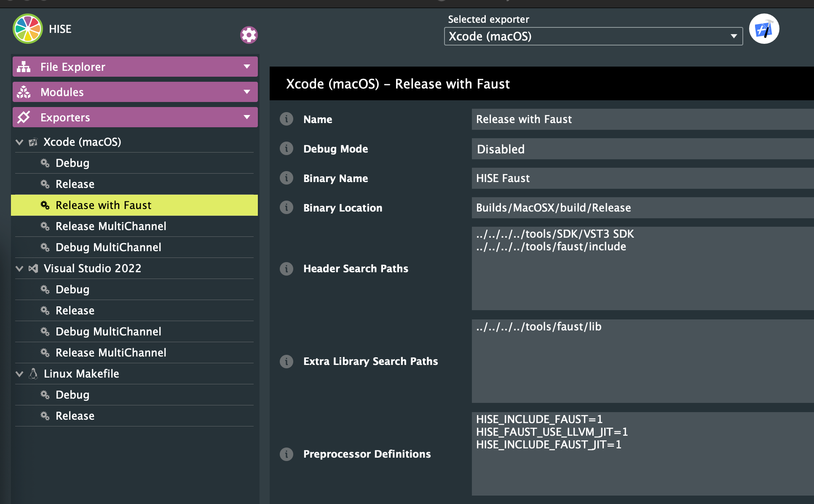Select Xcode Debug MultiChannel configuration
The image size is (814, 504).
[x=134, y=247]
